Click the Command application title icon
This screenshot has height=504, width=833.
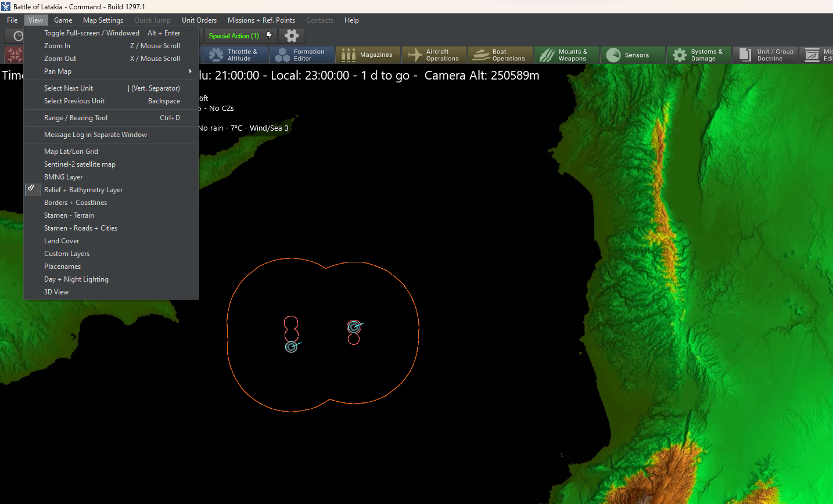pos(6,6)
